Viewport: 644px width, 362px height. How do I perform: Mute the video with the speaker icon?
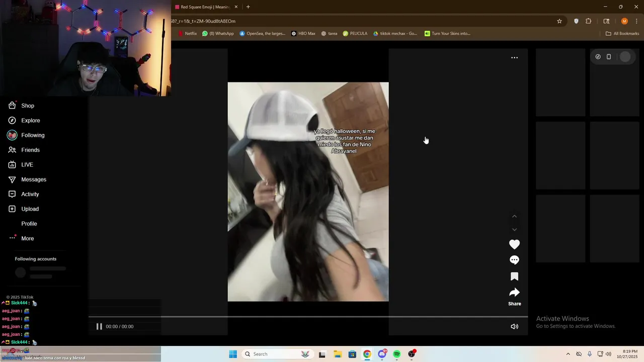[x=514, y=326]
